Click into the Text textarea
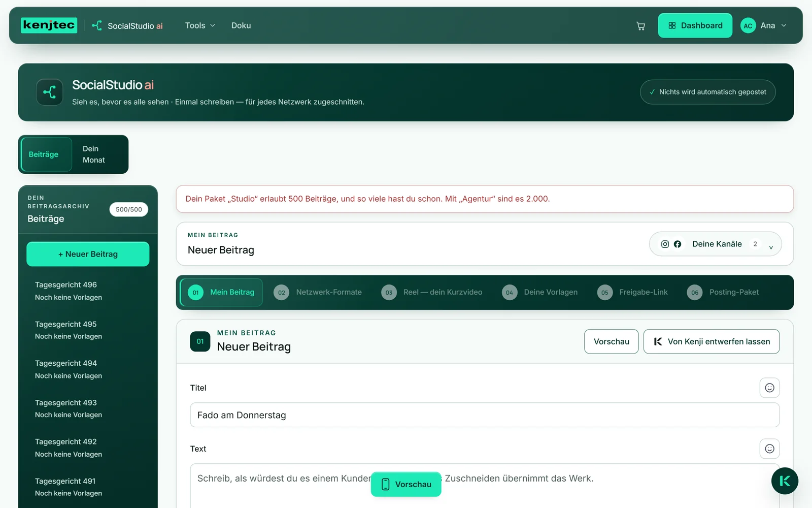812x508 pixels. (x=485, y=486)
